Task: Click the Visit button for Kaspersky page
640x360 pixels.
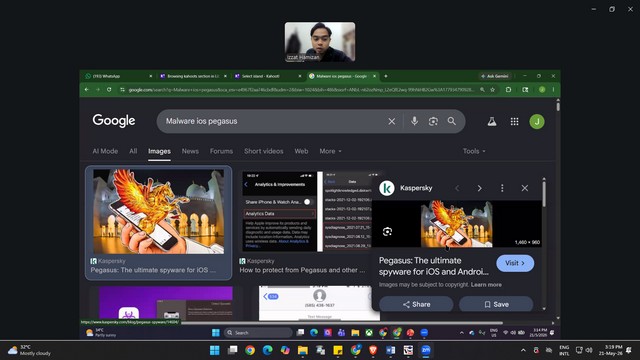Action: click(x=515, y=263)
